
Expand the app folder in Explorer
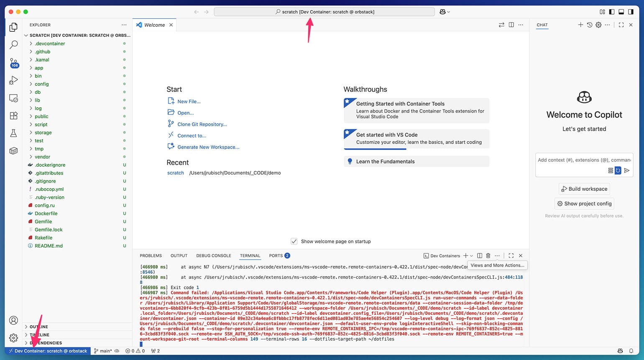click(39, 68)
